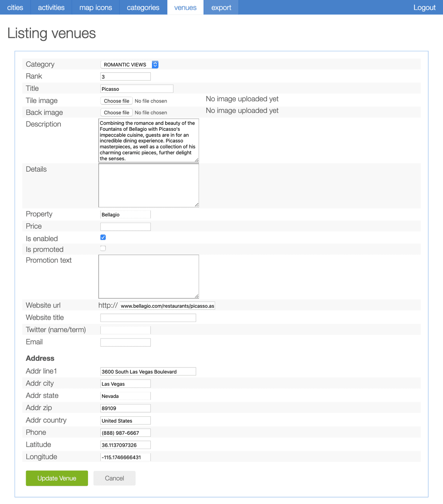
Task: Choose file for Back image
Action: tap(116, 113)
